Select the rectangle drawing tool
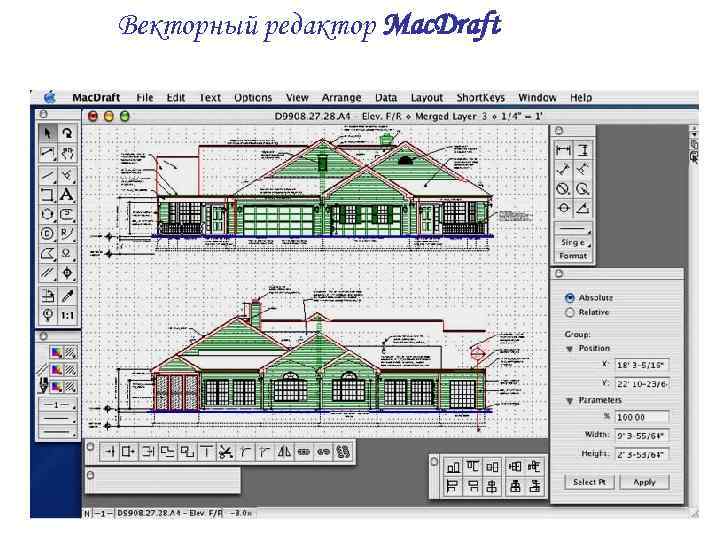This screenshot has width=720, height=540. tap(47, 195)
